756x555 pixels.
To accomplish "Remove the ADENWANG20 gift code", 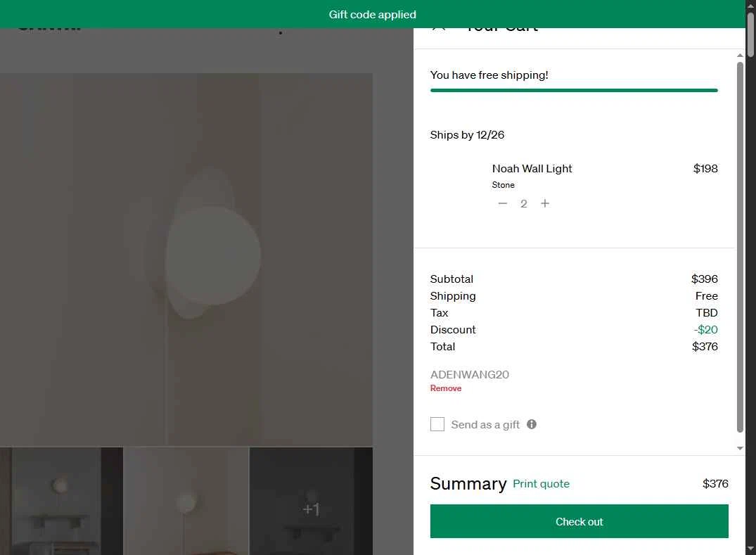I will [x=445, y=388].
